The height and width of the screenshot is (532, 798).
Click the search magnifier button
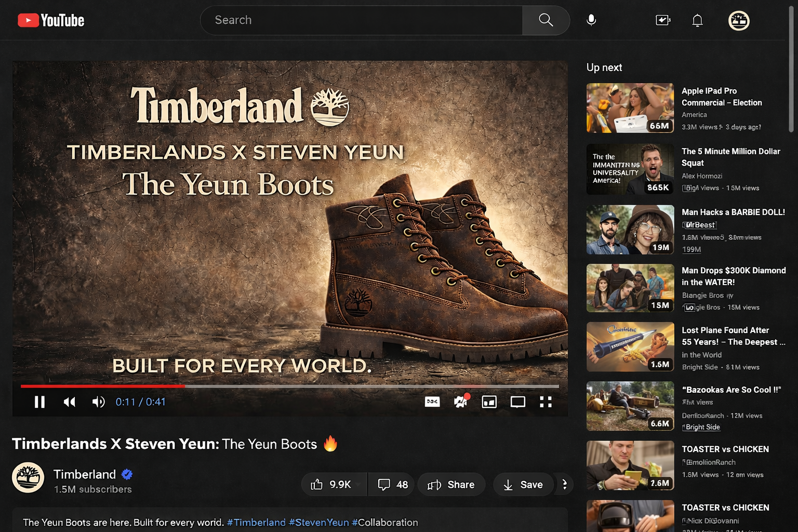tap(546, 20)
